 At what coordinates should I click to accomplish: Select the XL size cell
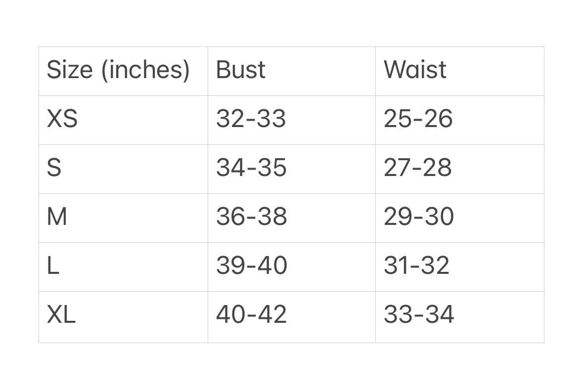(61, 315)
